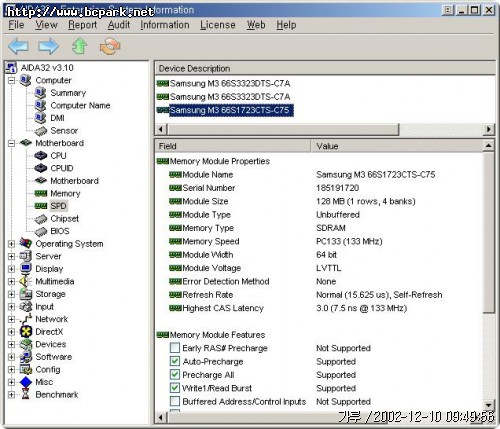This screenshot has width=500, height=429.
Task: Open the Report menu
Action: coord(82,25)
